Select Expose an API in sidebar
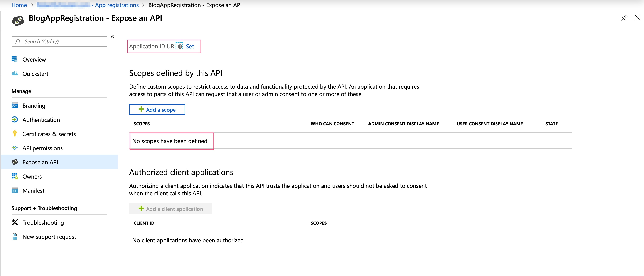The height and width of the screenshot is (276, 644). point(40,162)
